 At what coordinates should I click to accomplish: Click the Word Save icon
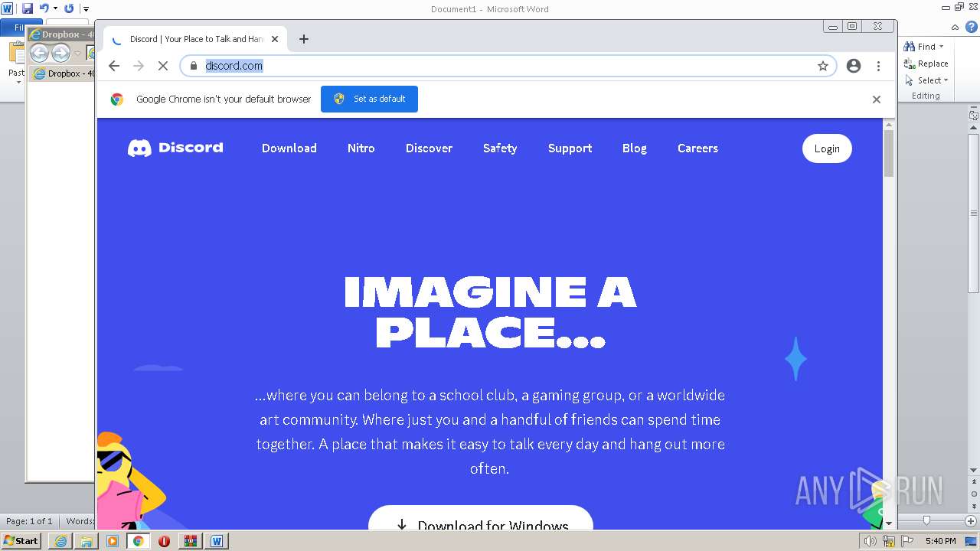pyautogui.click(x=28, y=8)
